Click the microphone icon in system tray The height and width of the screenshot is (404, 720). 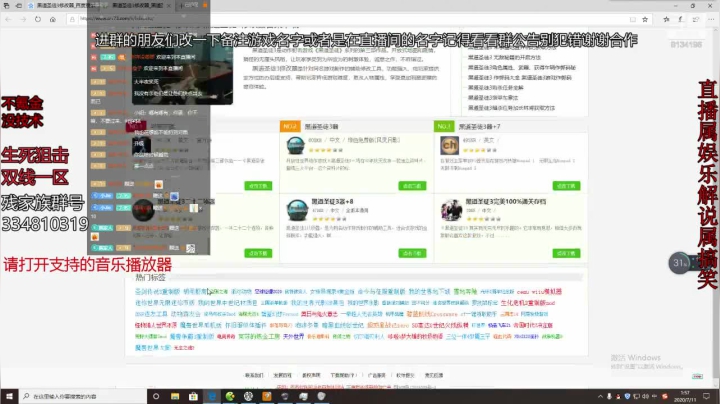(609, 396)
